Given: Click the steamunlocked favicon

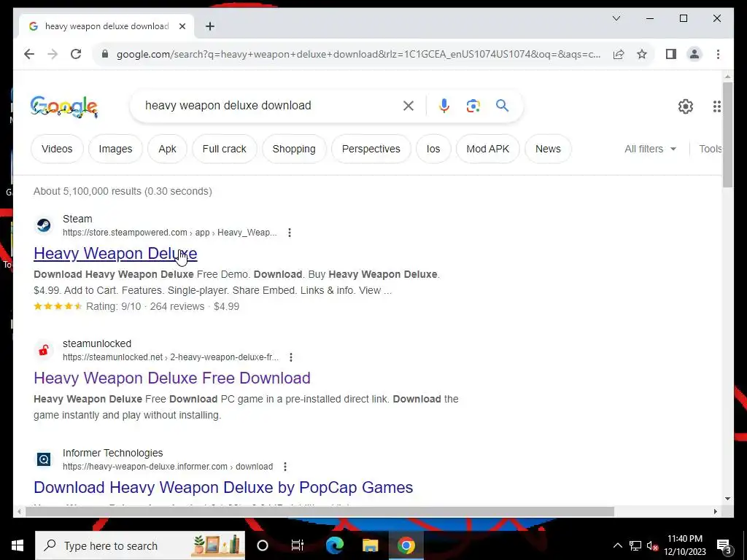Looking at the screenshot, I should pyautogui.click(x=44, y=350).
